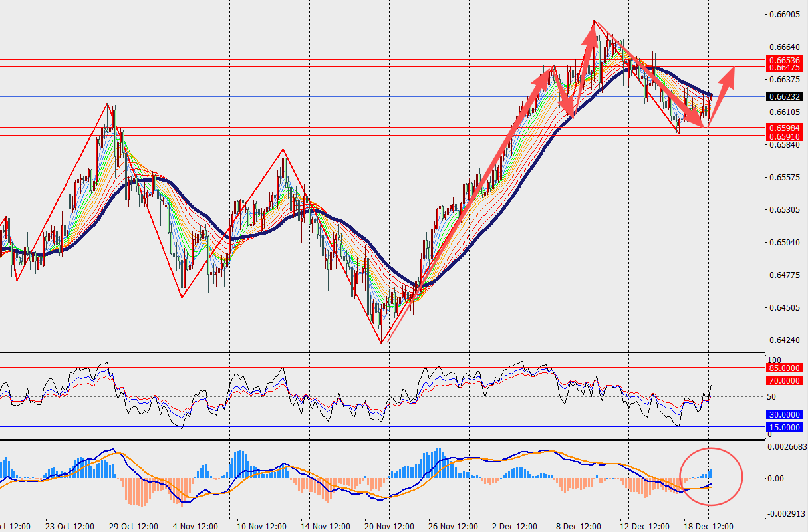Select the 85.0000 overbought level label
The image size is (808, 532).
point(783,368)
